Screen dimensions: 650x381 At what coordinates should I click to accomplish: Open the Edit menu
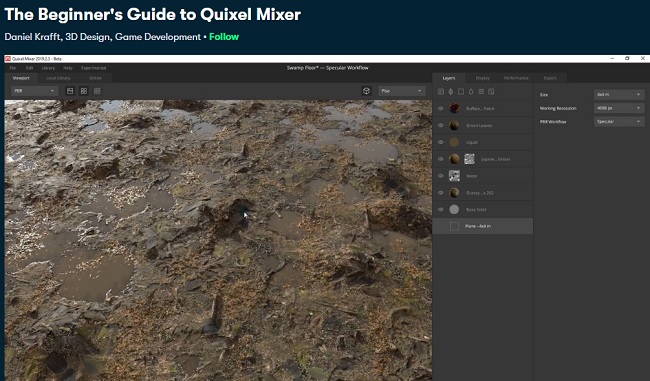click(29, 68)
